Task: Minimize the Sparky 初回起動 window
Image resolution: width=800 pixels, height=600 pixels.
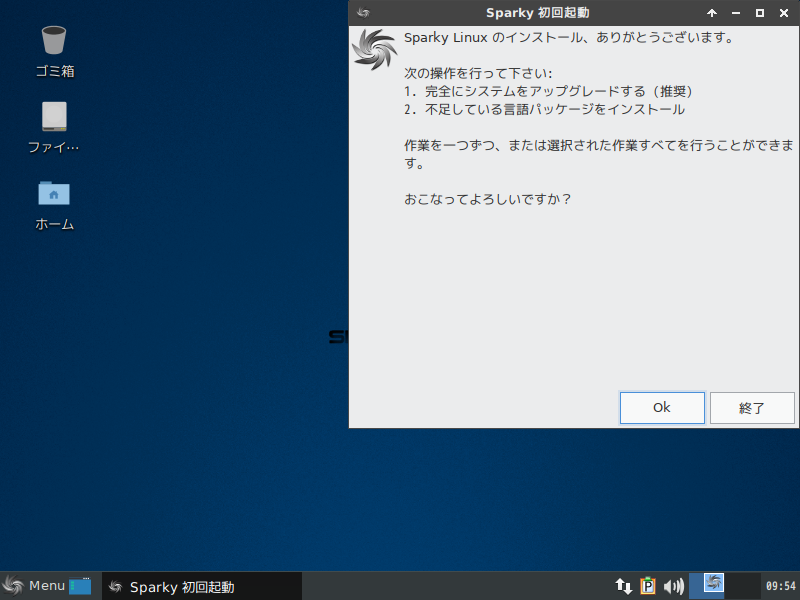Action: coord(736,13)
